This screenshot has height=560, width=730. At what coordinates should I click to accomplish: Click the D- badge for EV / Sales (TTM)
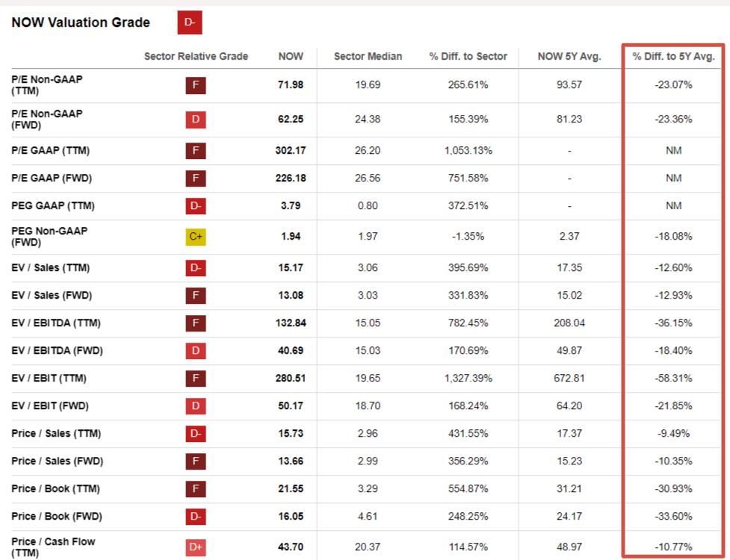tap(196, 268)
